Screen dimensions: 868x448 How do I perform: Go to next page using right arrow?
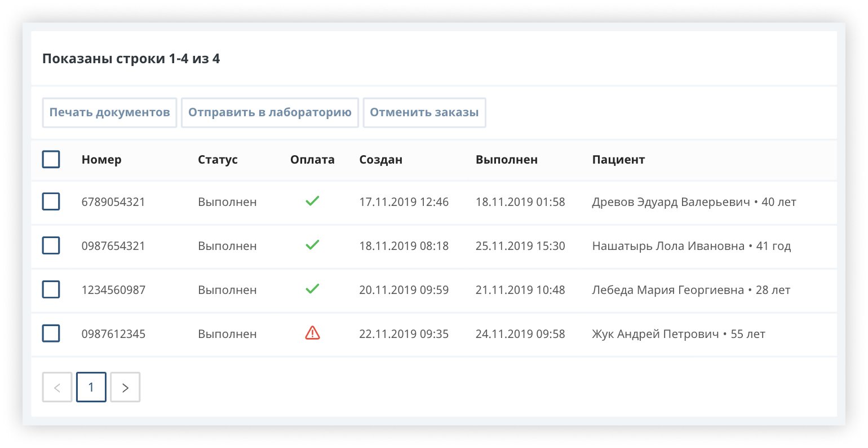(125, 387)
